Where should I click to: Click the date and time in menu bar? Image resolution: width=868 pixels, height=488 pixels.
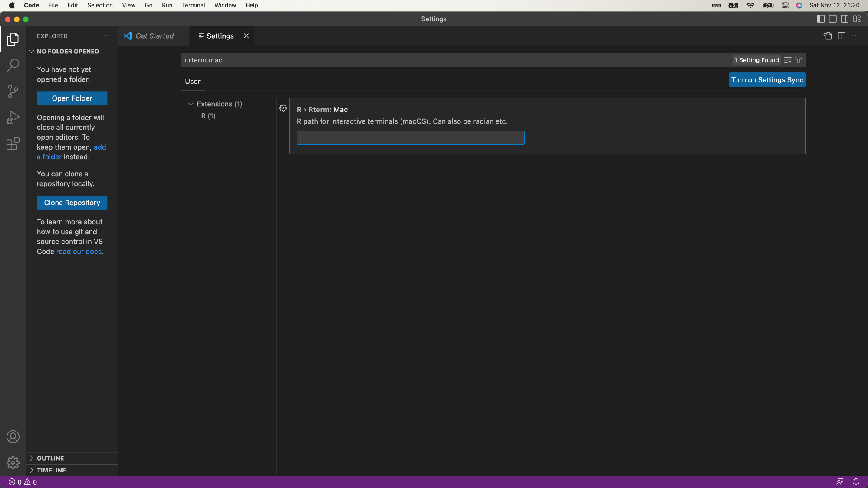(834, 5)
